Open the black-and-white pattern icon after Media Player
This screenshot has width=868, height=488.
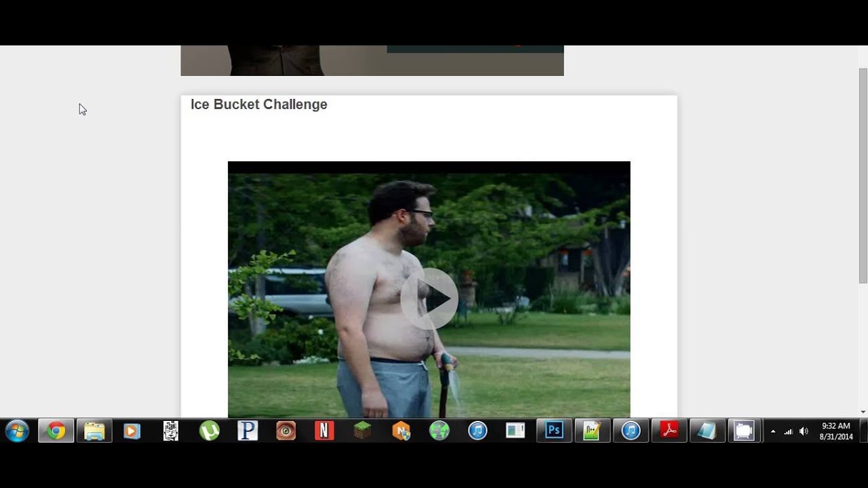click(x=171, y=431)
